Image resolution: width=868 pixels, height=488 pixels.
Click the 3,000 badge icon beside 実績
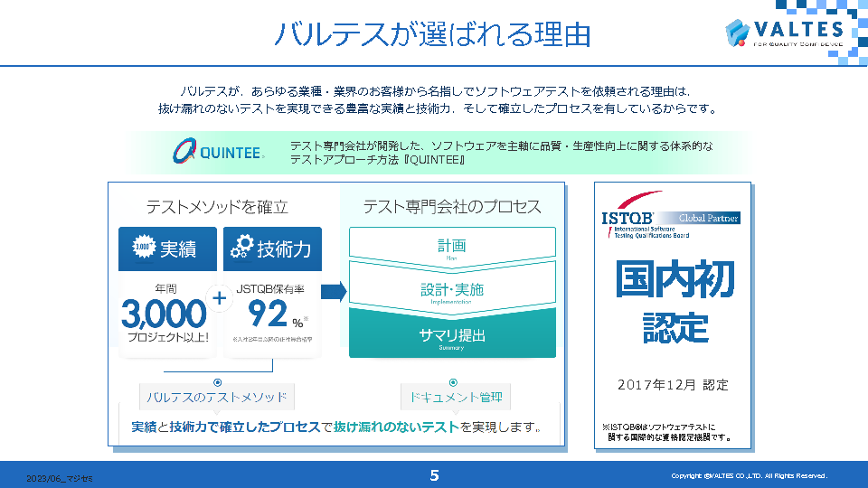[143, 249]
